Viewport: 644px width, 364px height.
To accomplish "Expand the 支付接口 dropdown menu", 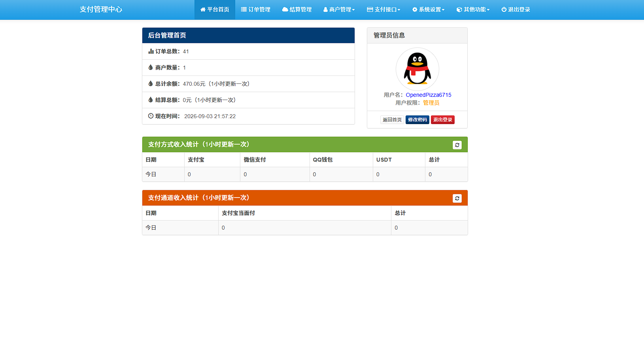I will 383,9.
